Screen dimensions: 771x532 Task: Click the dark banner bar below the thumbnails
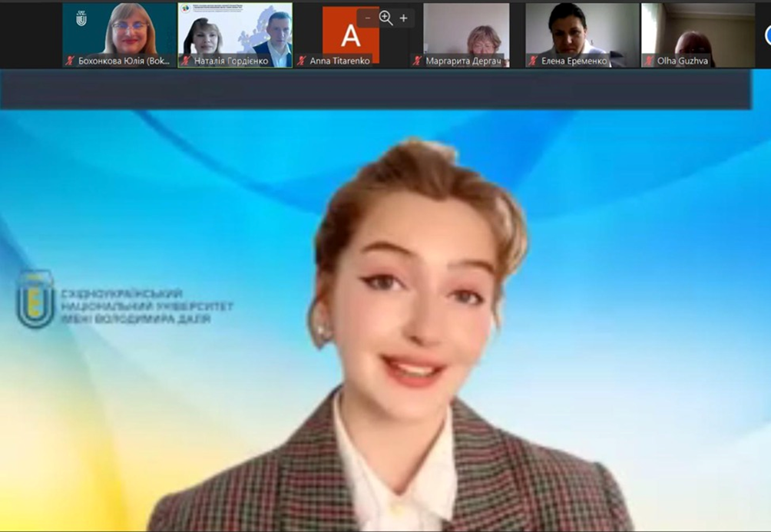(x=375, y=90)
